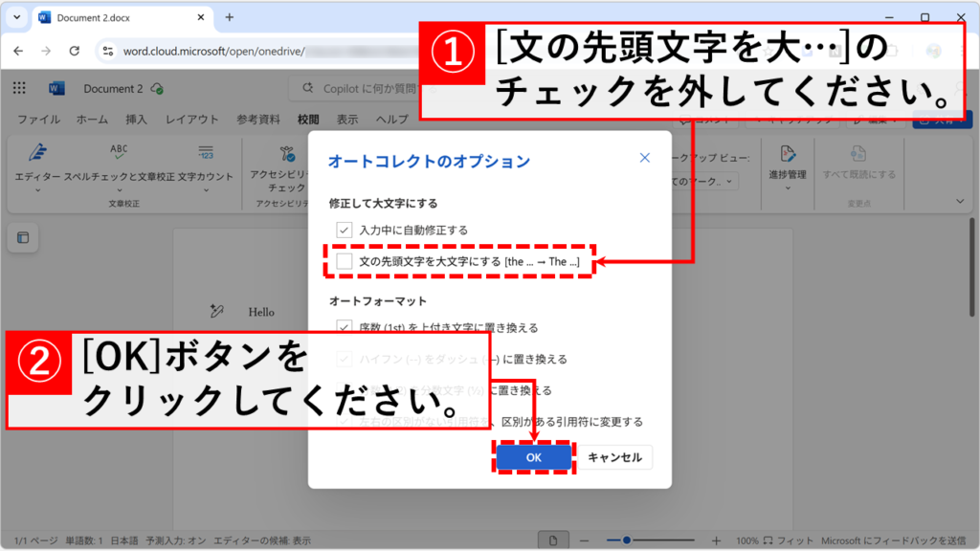This screenshot has height=551, width=980.
Task: Click the zoom out minus button
Action: click(584, 540)
